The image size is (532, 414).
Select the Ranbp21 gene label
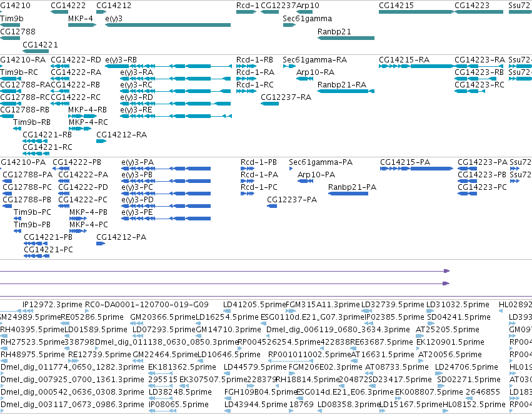coord(334,31)
